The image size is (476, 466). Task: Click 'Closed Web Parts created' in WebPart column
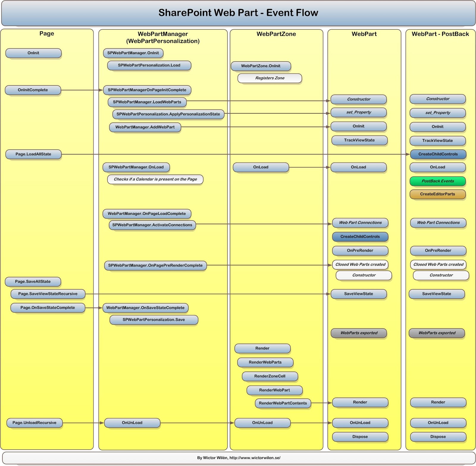click(x=360, y=265)
